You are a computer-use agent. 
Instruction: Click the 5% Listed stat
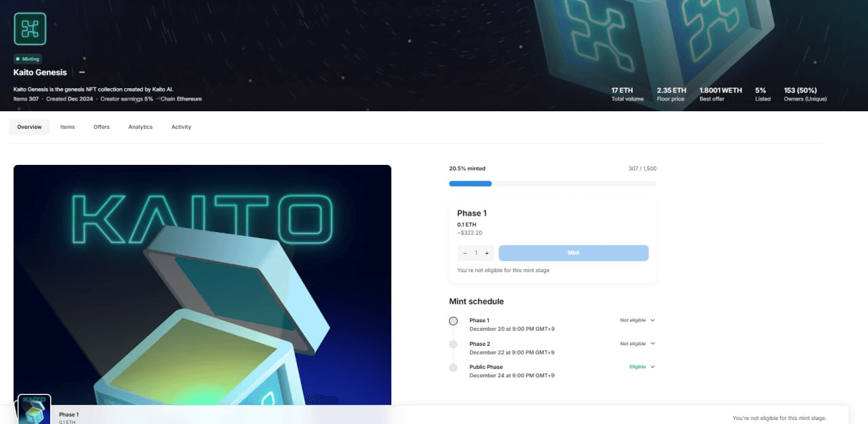click(x=763, y=94)
